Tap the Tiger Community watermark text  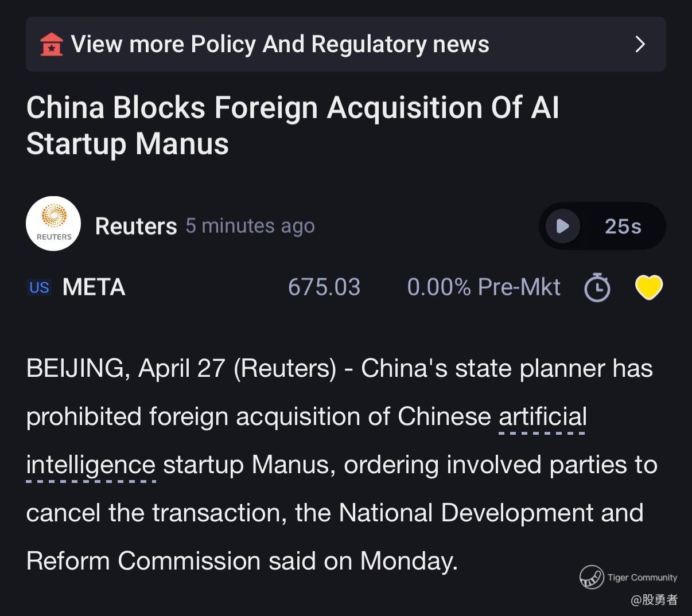(643, 578)
